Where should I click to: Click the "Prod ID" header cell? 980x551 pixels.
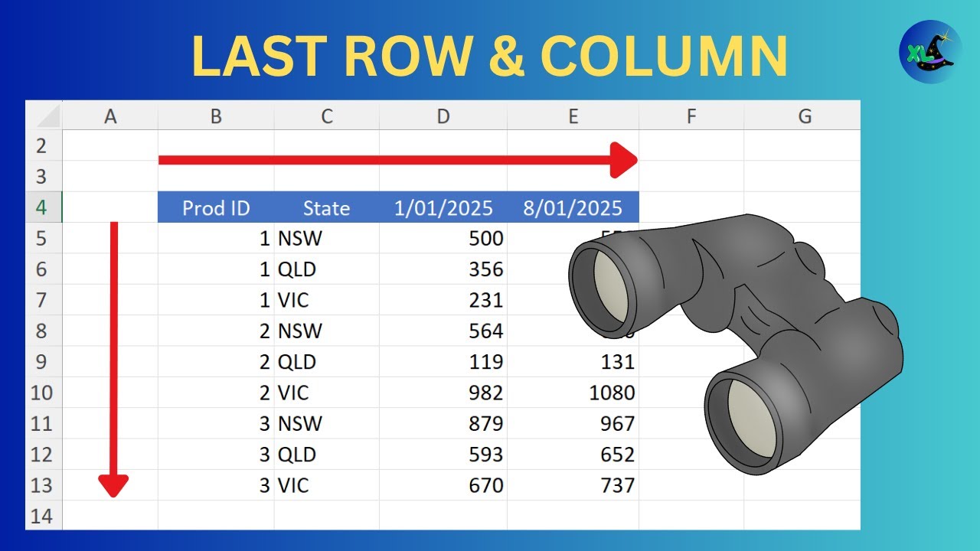click(216, 207)
